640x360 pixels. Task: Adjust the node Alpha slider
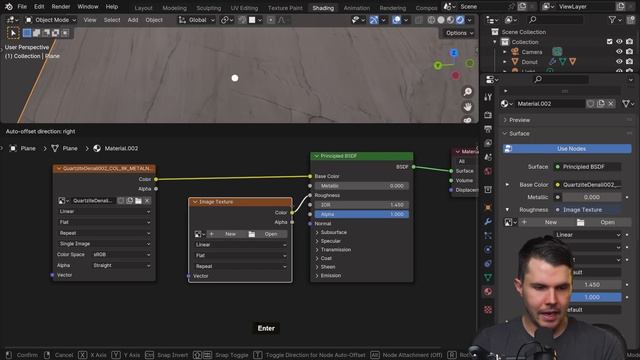(x=362, y=214)
